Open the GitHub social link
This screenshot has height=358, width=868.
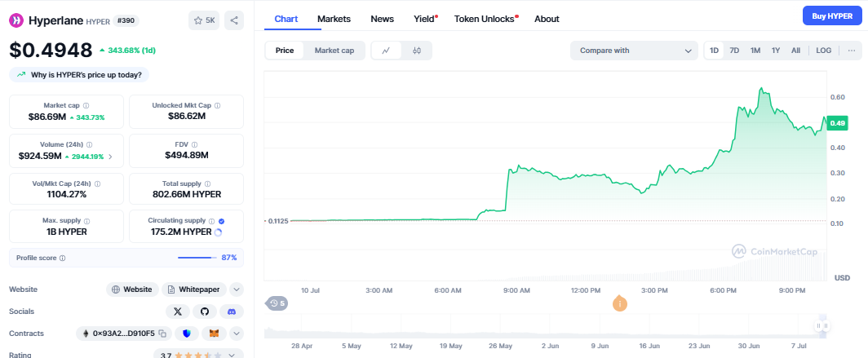pyautogui.click(x=205, y=312)
